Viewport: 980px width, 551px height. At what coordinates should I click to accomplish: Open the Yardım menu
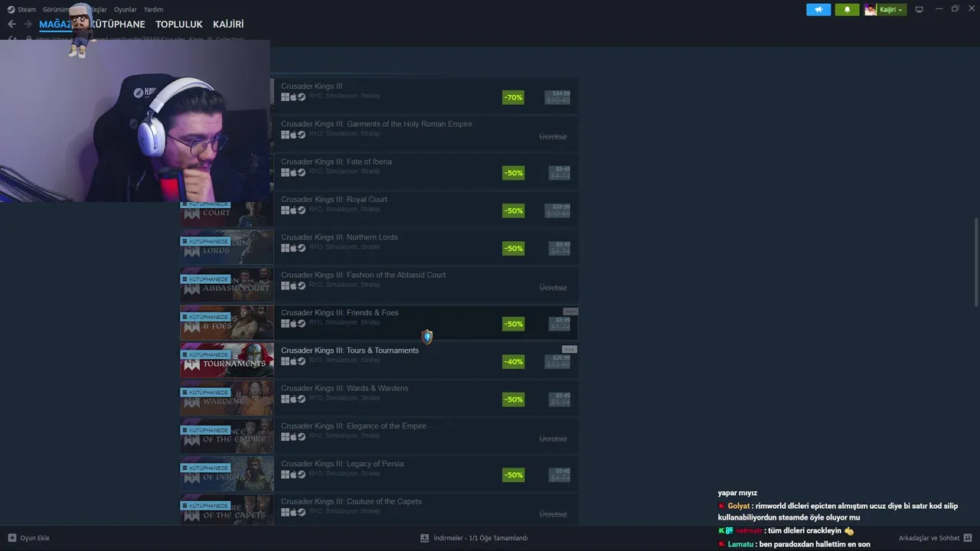tap(153, 9)
